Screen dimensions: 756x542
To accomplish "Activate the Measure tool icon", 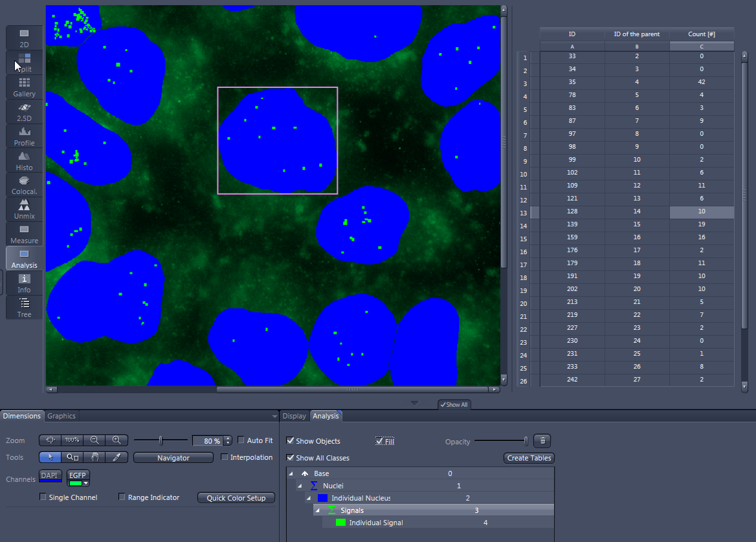I will click(24, 232).
